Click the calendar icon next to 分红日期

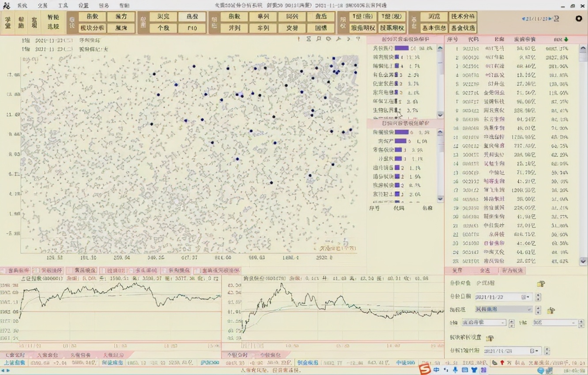(523, 297)
